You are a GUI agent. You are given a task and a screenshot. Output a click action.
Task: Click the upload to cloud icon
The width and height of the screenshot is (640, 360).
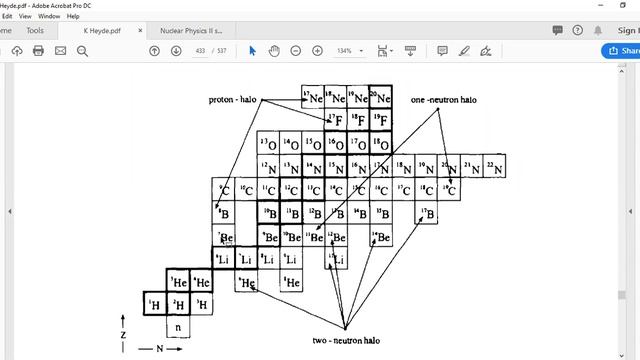pos(17,51)
